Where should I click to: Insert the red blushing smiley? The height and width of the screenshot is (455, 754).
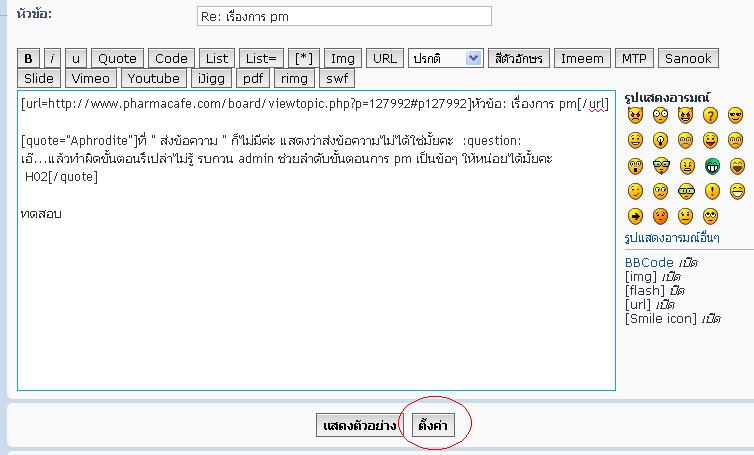click(660, 215)
